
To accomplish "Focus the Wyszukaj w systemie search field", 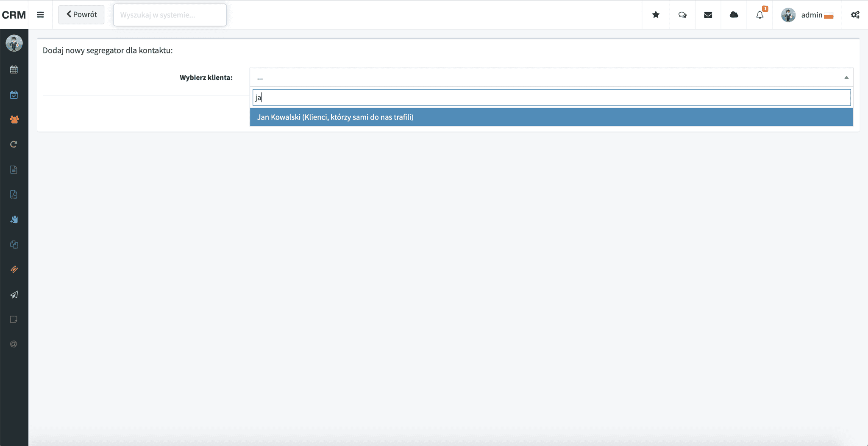I will 170,15.
